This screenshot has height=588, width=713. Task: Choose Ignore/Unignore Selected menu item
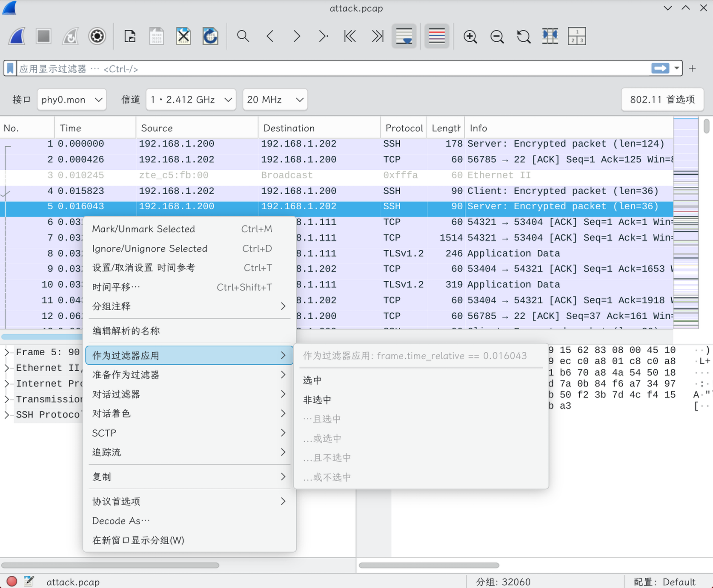click(189, 248)
